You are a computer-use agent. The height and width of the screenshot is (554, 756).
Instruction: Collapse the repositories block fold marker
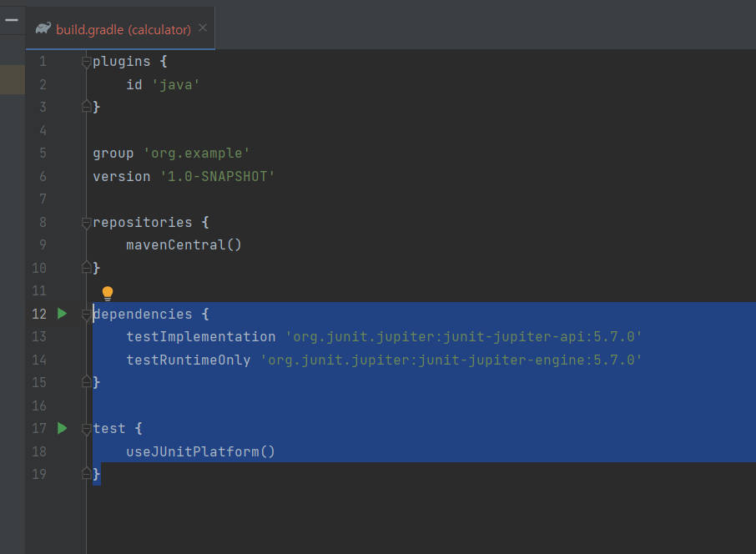[x=86, y=223]
